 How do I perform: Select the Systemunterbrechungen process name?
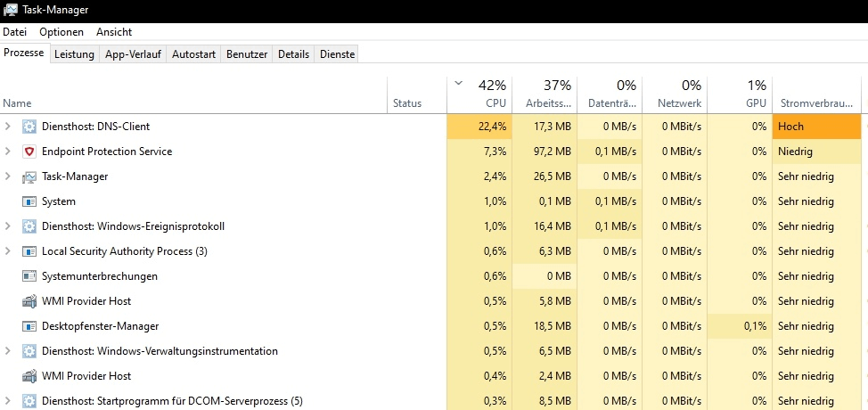[x=100, y=276]
